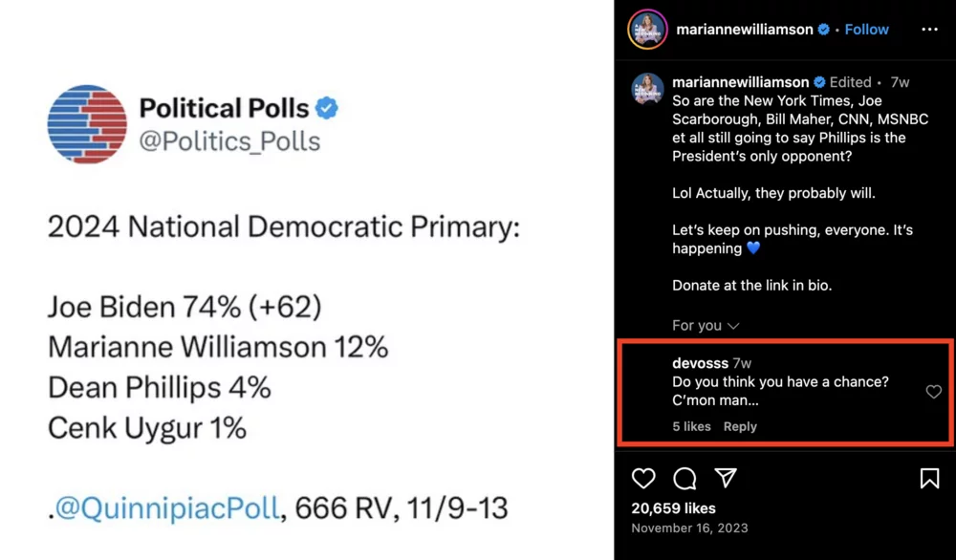This screenshot has width=956, height=560.
Task: Expand the For you dropdown
Action: (x=706, y=326)
